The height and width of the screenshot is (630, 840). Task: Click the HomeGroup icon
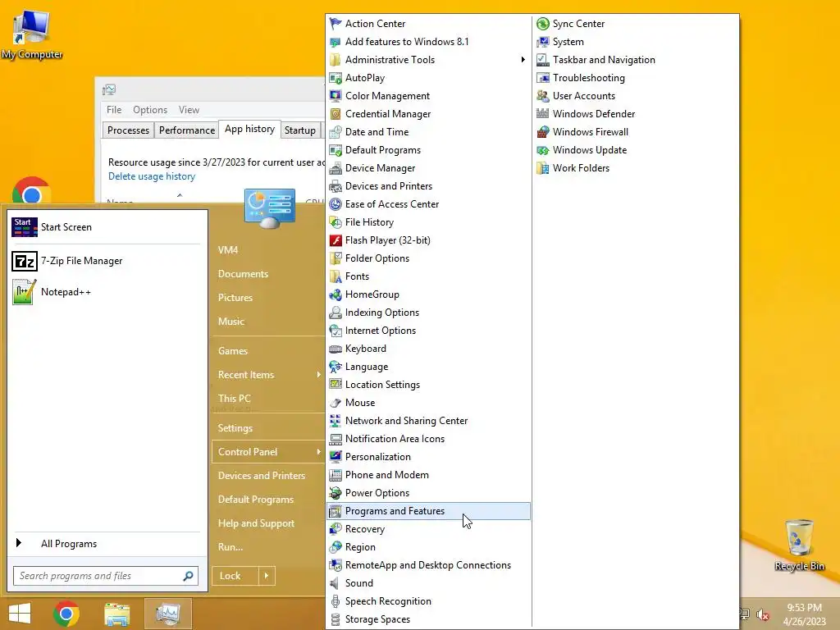point(336,294)
